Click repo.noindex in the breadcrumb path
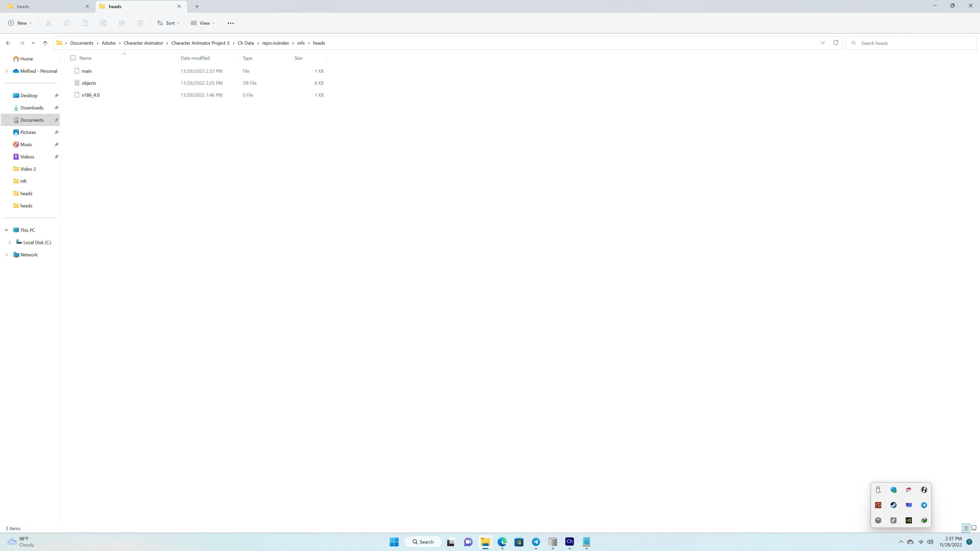980x551 pixels. [x=275, y=43]
